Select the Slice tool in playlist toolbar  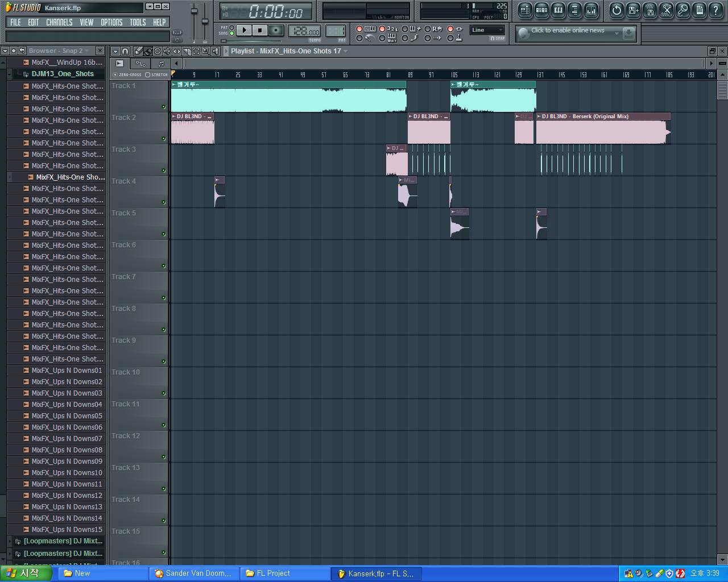pyautogui.click(x=187, y=51)
